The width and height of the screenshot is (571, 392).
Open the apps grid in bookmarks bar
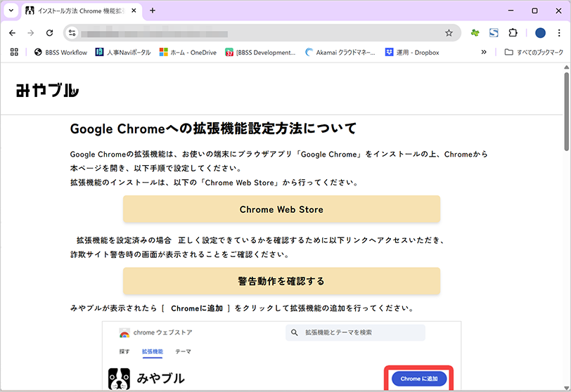click(13, 52)
